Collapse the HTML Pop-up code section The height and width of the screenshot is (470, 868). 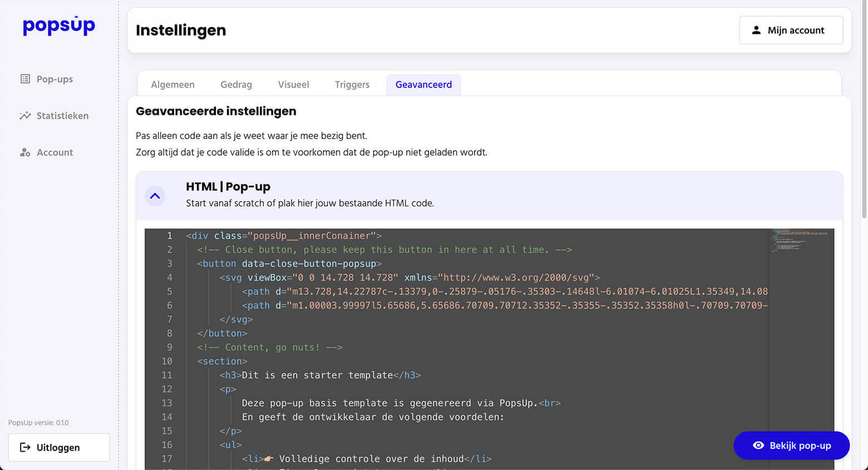[x=155, y=196]
